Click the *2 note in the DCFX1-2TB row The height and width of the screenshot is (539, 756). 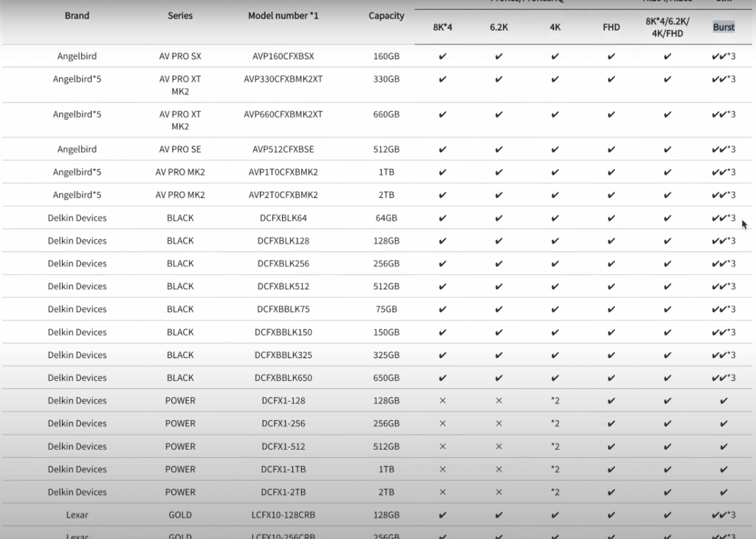coord(555,492)
